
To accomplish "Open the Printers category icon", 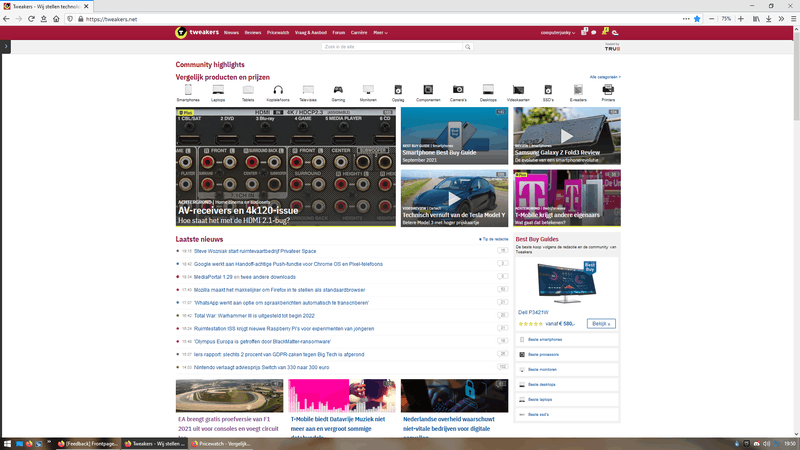I will [608, 90].
